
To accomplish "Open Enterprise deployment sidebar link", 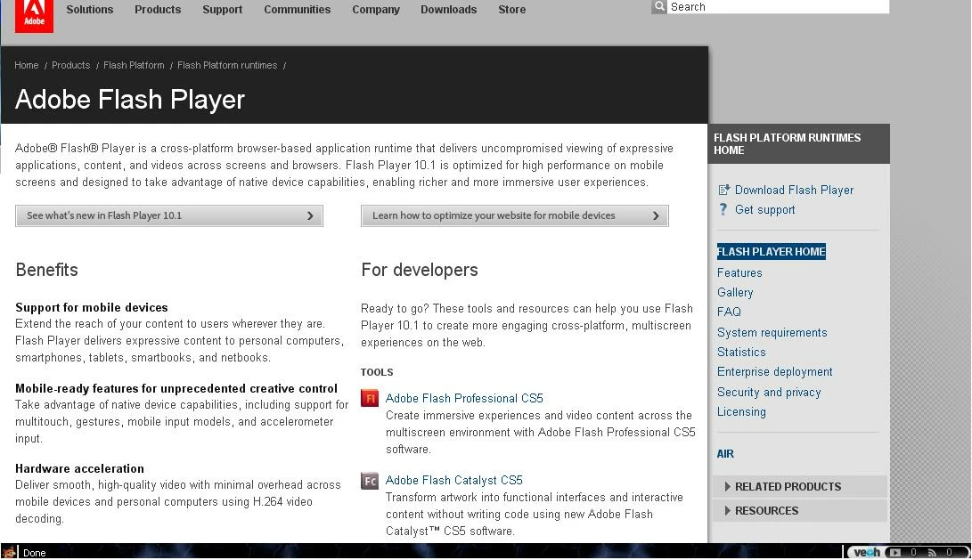I will (775, 371).
